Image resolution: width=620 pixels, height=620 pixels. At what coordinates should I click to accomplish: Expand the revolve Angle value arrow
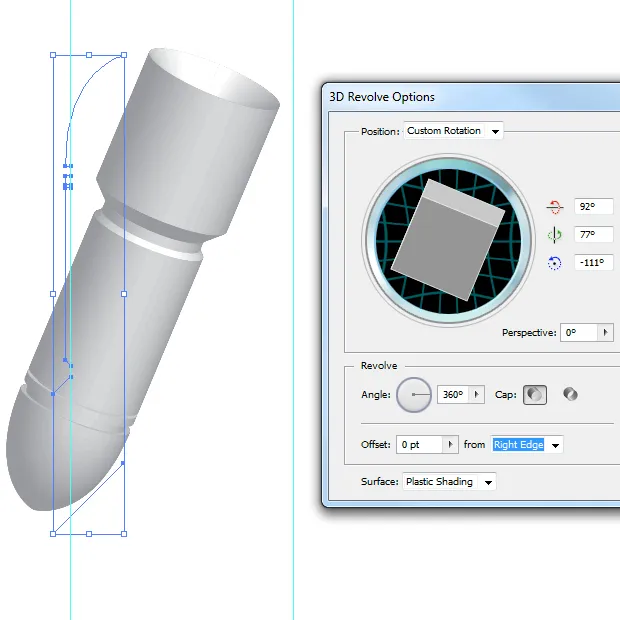(x=477, y=395)
